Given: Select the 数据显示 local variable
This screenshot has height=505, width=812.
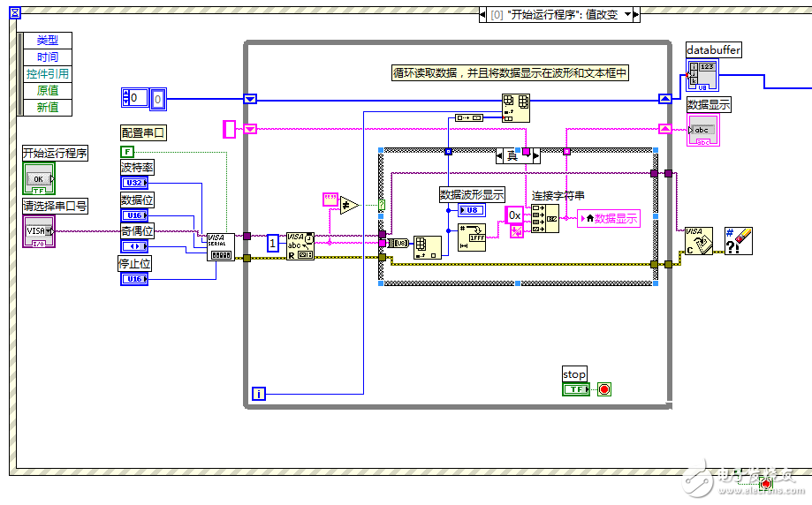Looking at the screenshot, I should tap(609, 219).
